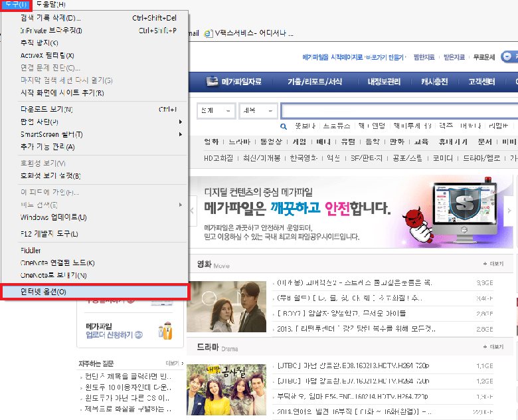Select 한국영화 subcategory link

point(303,158)
